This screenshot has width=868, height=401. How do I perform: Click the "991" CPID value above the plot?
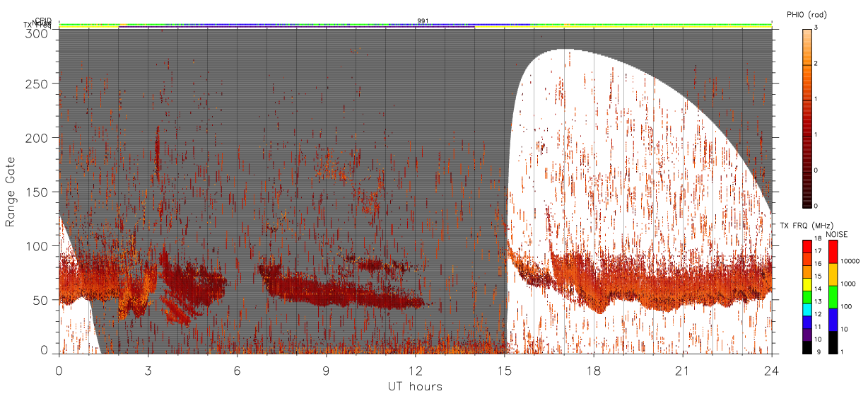423,21
